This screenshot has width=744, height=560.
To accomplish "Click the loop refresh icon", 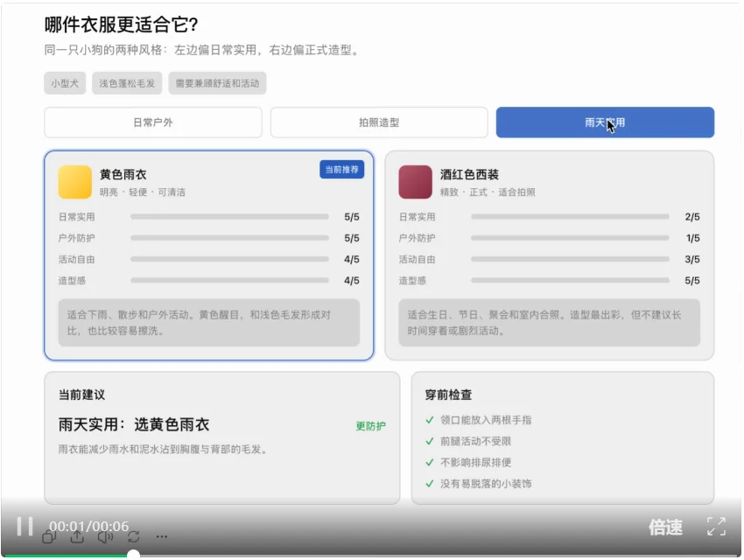I will point(134,536).
